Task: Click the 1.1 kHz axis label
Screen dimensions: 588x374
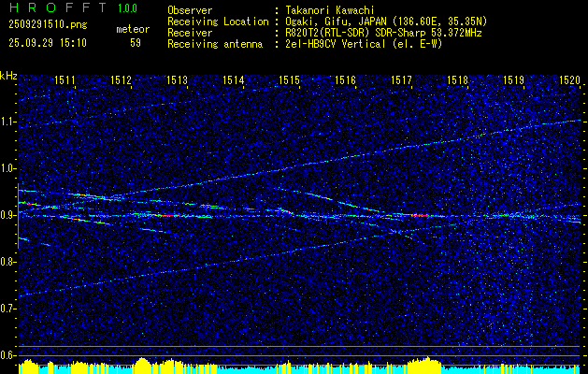Action: (x=8, y=122)
